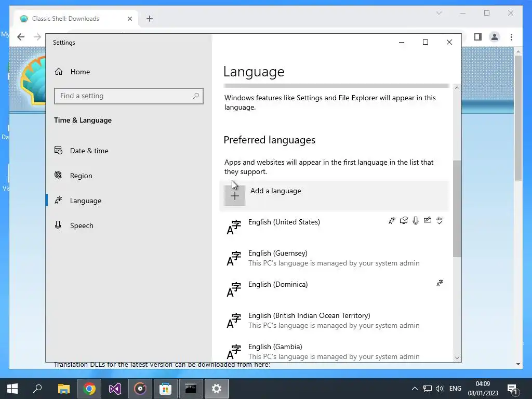The image size is (532, 399).
Task: Click Settings scrollbar up arrow
Action: coord(457,88)
